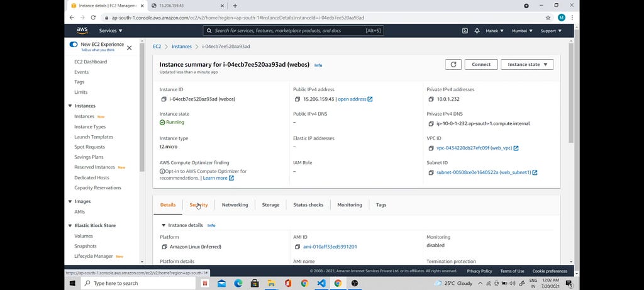Screen dimensions: 644x290
Task: Copy the Instance ID with its copy icon
Action: coord(164,99)
